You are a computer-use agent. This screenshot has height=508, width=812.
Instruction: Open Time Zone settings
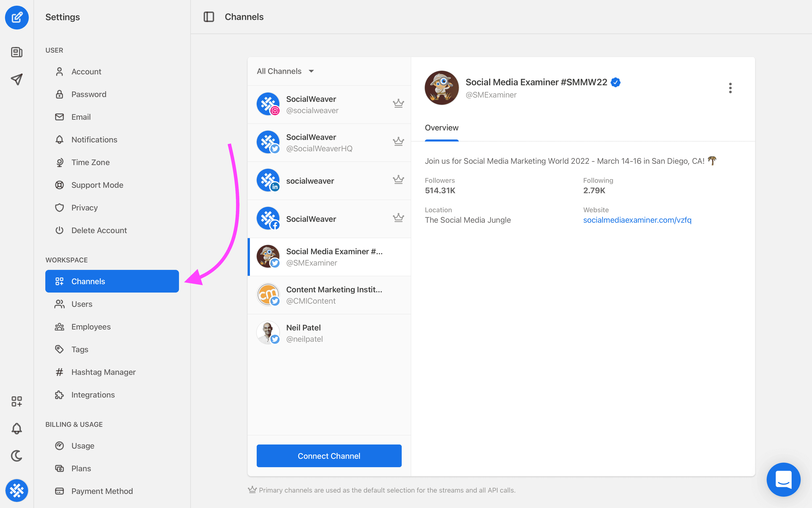click(112, 162)
